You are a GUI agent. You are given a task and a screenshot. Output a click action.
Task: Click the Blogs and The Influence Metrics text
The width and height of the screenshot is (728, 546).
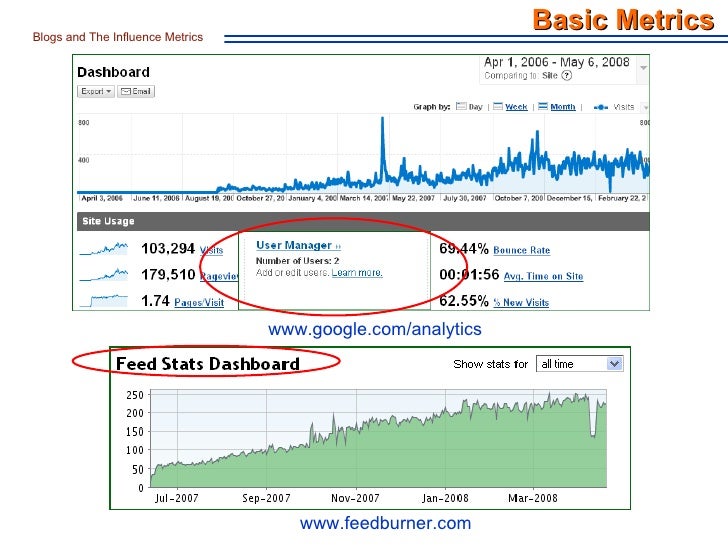118,37
